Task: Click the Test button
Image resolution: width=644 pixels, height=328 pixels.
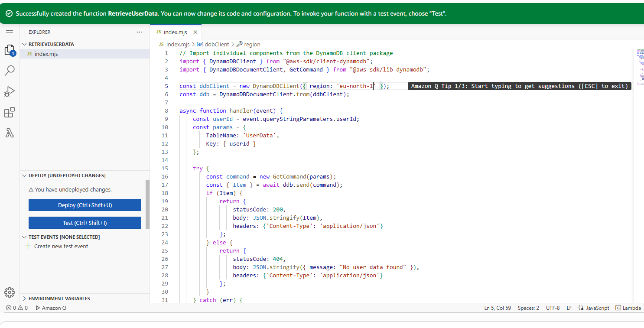Action: (85, 223)
